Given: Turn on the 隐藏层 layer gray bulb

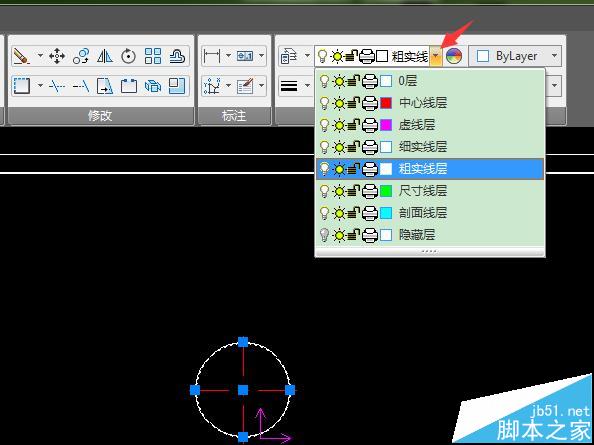Looking at the screenshot, I should (324, 235).
